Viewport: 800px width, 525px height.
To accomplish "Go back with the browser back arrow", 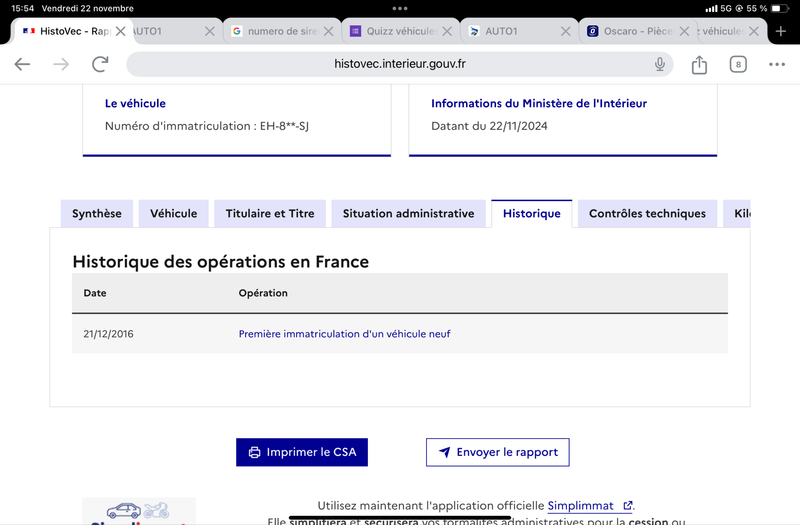I will 22,64.
